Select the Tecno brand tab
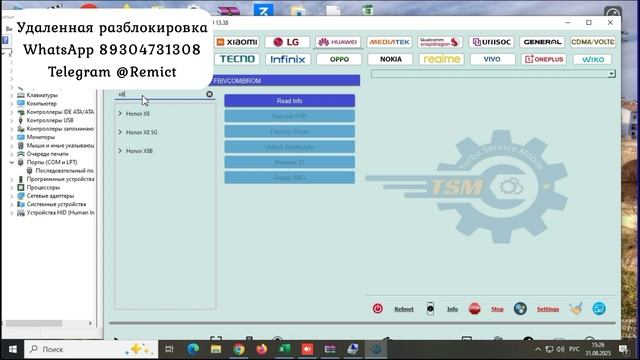The height and width of the screenshot is (360, 640). pos(237,59)
